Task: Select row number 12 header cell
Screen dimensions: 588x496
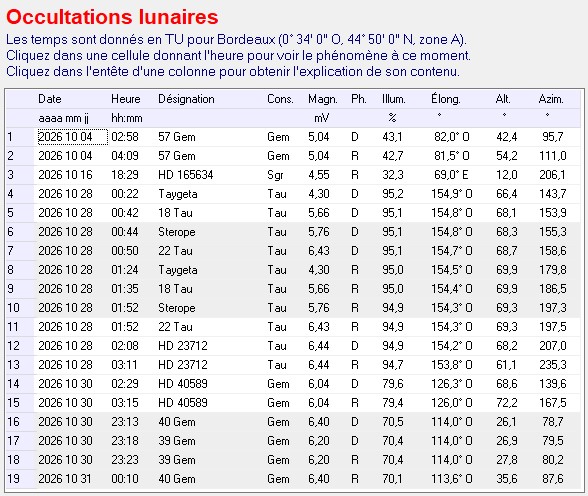Action: coord(20,346)
